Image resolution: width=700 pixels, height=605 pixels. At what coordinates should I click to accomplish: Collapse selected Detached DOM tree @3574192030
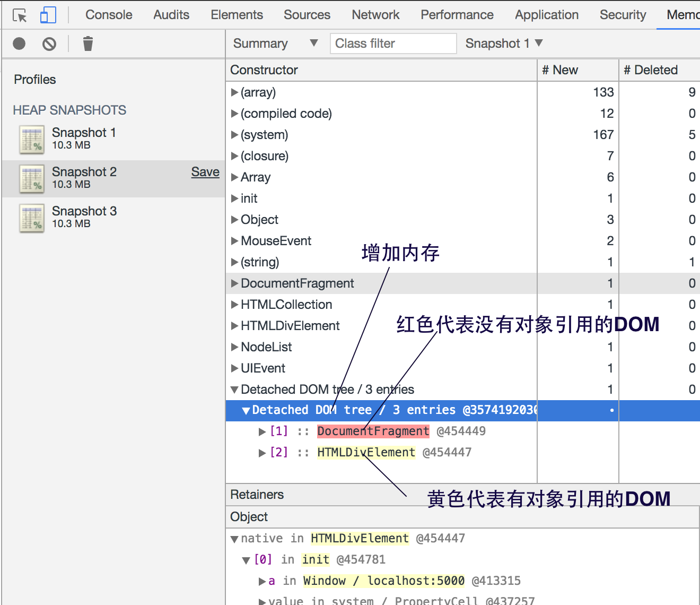pyautogui.click(x=246, y=411)
